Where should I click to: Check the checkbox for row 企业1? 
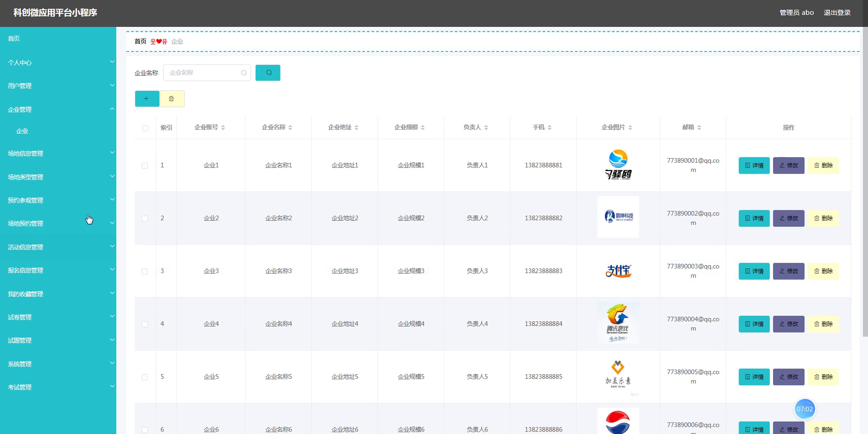145,166
